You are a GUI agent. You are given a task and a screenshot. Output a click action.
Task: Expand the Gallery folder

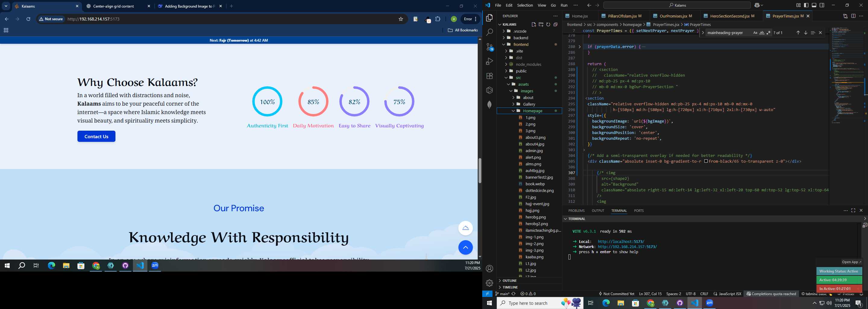[x=529, y=104]
